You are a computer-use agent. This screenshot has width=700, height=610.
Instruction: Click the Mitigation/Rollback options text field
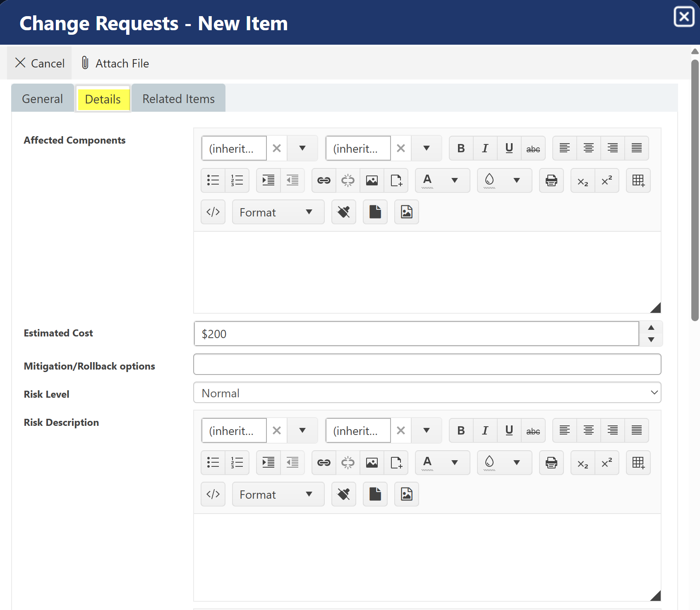427,365
